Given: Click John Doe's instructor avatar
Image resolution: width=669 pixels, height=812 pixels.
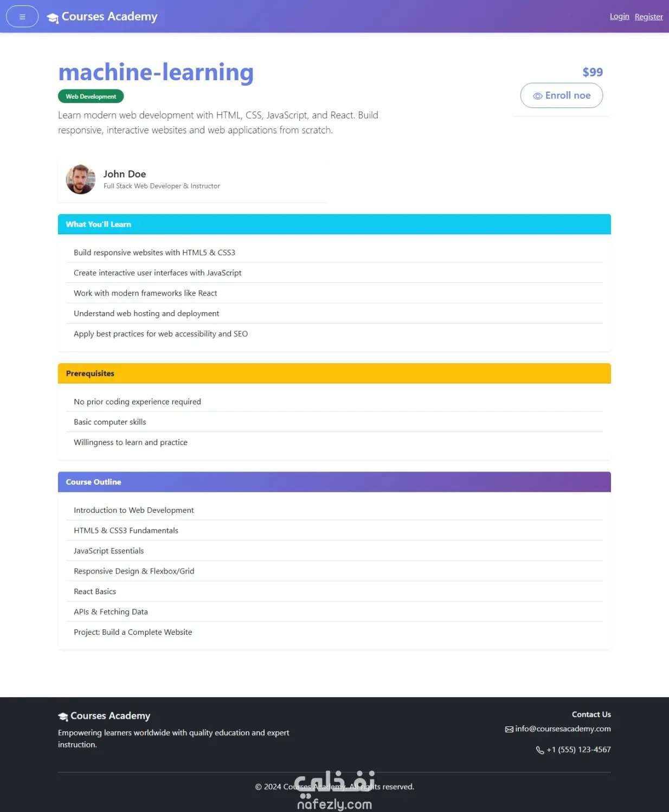Looking at the screenshot, I should click(81, 179).
